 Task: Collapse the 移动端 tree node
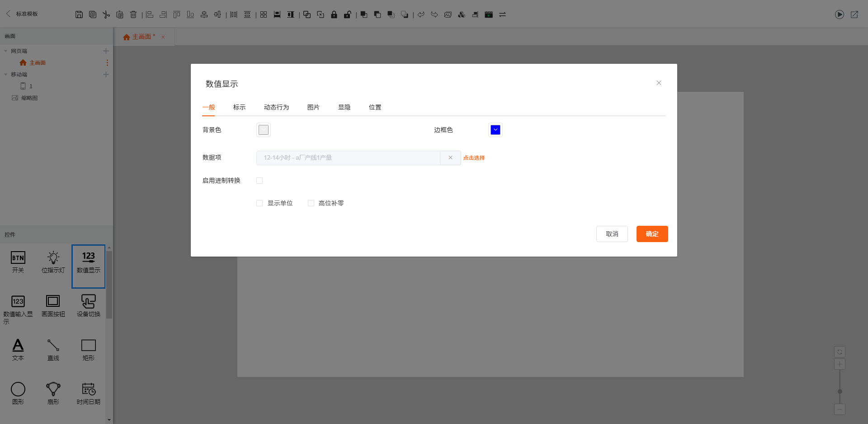(6, 75)
